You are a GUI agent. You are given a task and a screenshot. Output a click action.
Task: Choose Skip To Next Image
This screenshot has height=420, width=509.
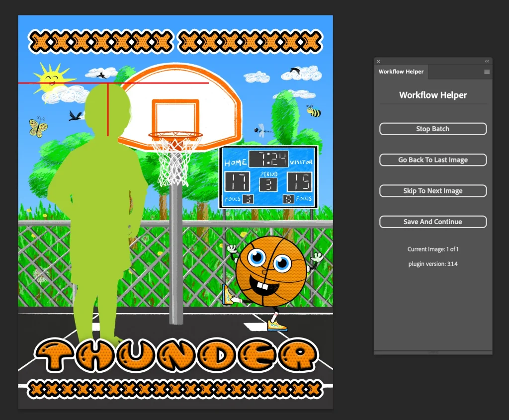click(x=432, y=191)
